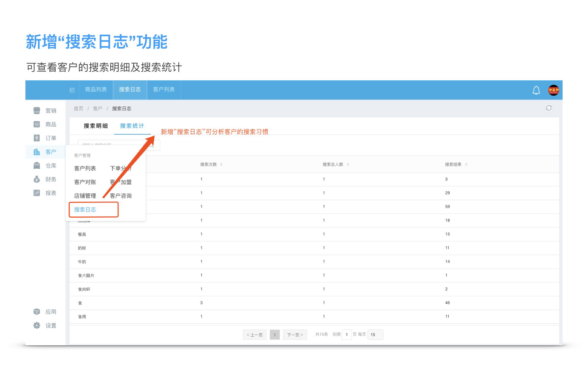Sort by 搜索结果 column arrows

click(x=466, y=165)
